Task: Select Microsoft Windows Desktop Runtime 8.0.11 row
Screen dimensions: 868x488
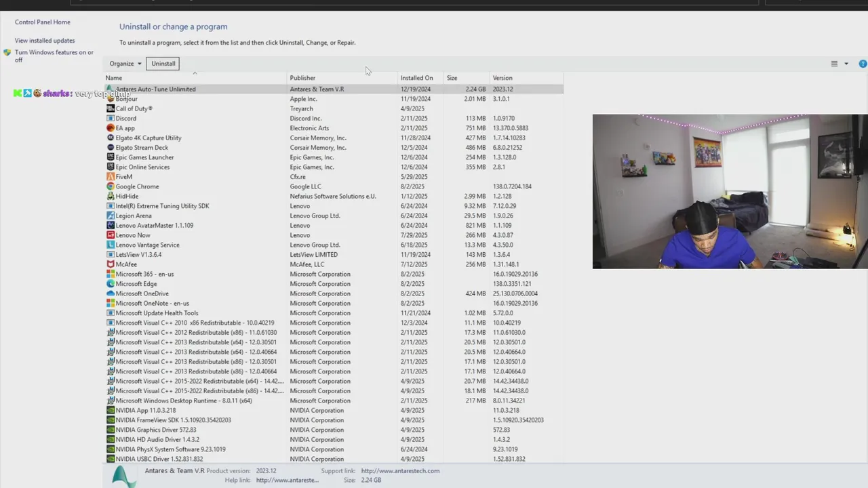Action: pyautogui.click(x=334, y=401)
